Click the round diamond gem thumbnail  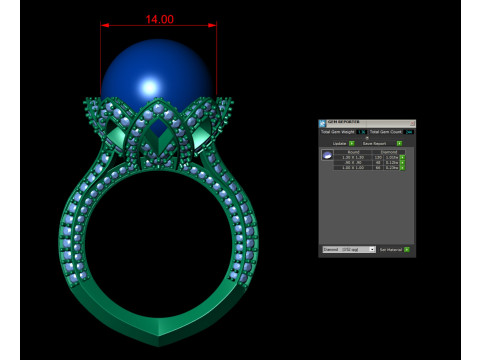click(x=327, y=155)
